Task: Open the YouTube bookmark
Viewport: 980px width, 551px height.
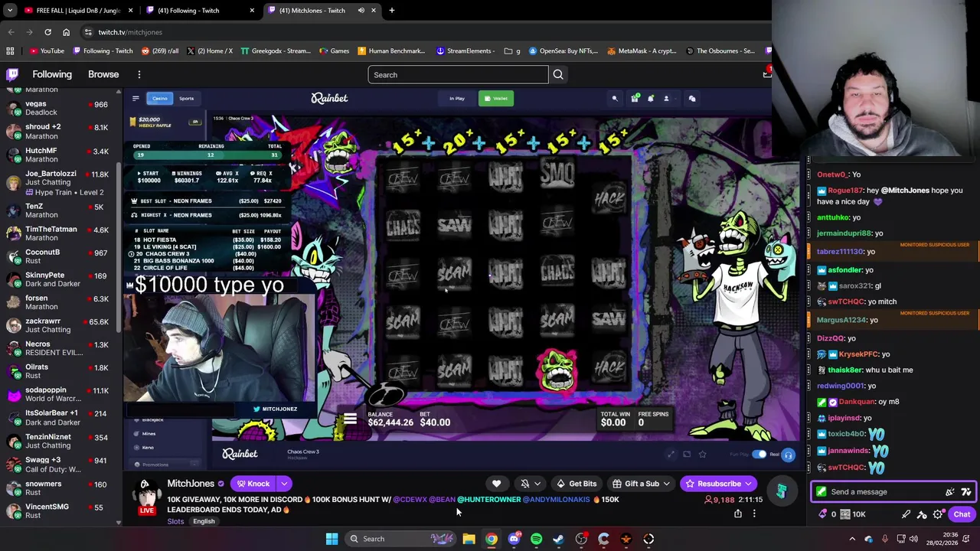Action: (47, 51)
